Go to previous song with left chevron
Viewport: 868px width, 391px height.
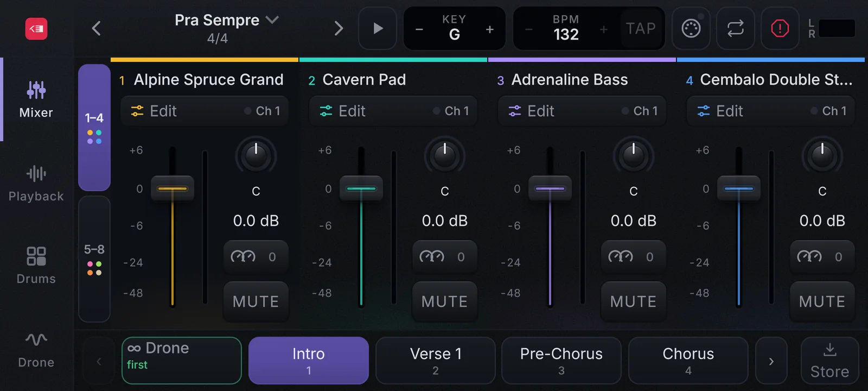(97, 28)
